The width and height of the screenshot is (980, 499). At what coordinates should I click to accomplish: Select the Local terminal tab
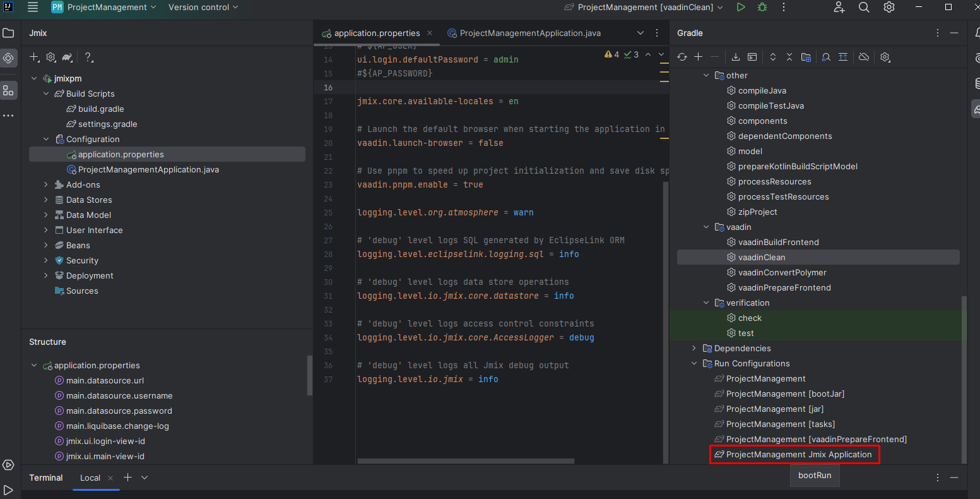(90, 478)
